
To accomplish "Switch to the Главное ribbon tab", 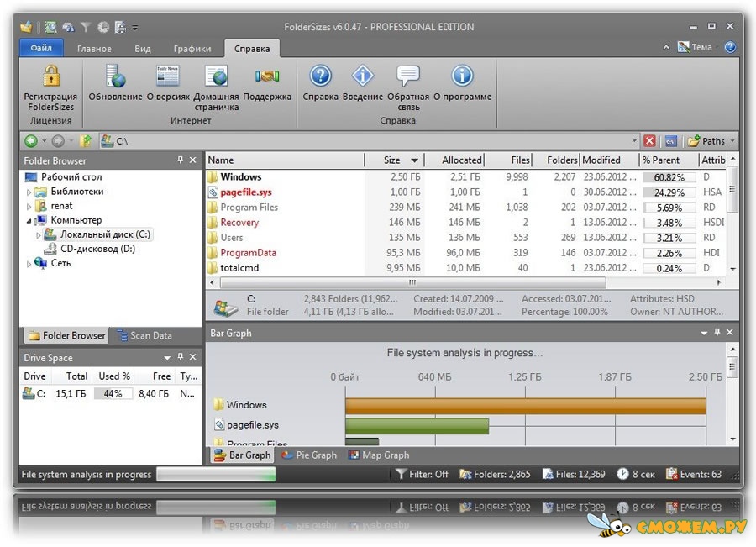I will tap(94, 49).
